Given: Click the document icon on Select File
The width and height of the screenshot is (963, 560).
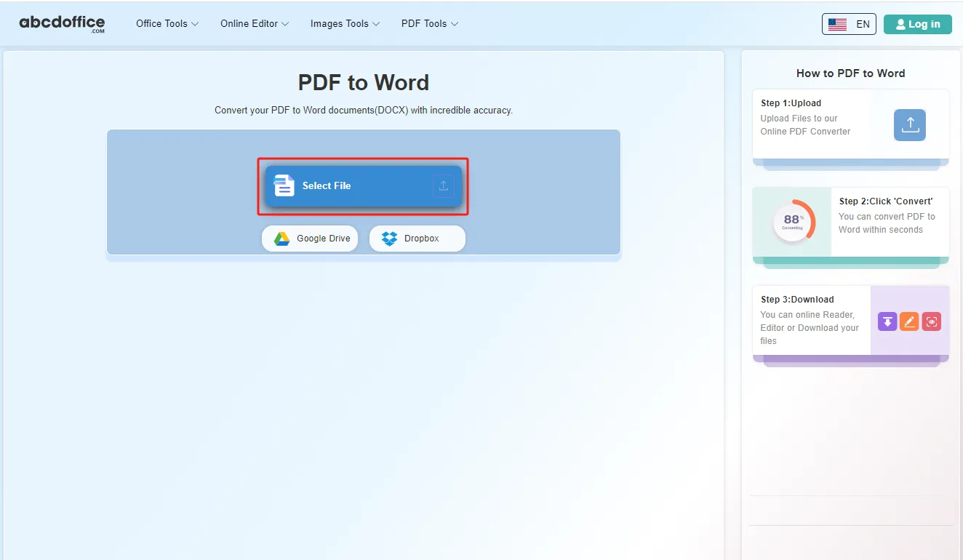Looking at the screenshot, I should coord(284,185).
